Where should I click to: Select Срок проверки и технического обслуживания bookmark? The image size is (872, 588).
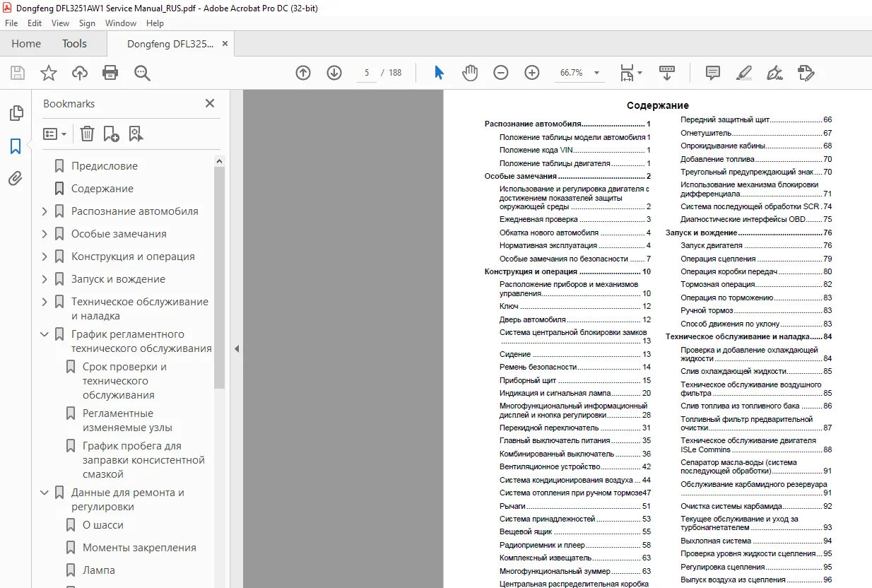coord(124,381)
